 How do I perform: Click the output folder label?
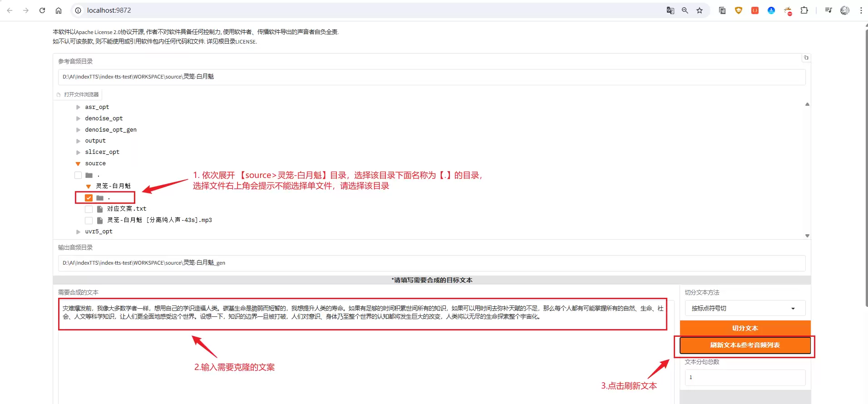tap(95, 141)
